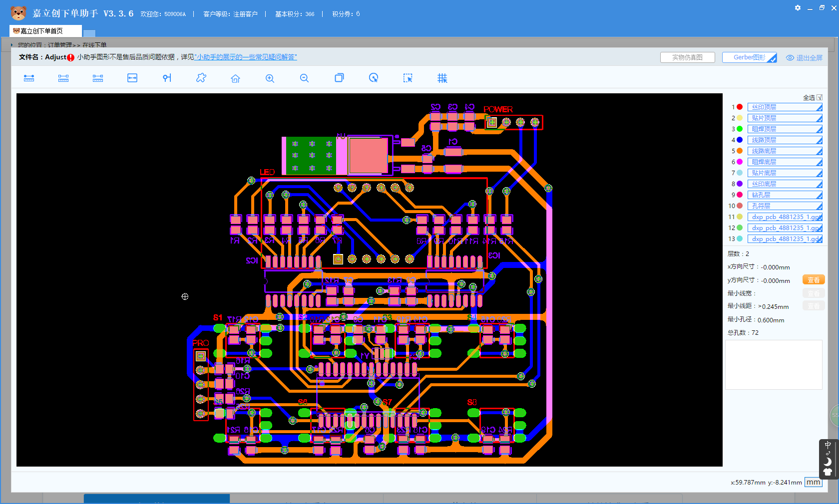839x504 pixels.
Task: Click the shirt skin icon in the IME bar
Action: point(828,472)
